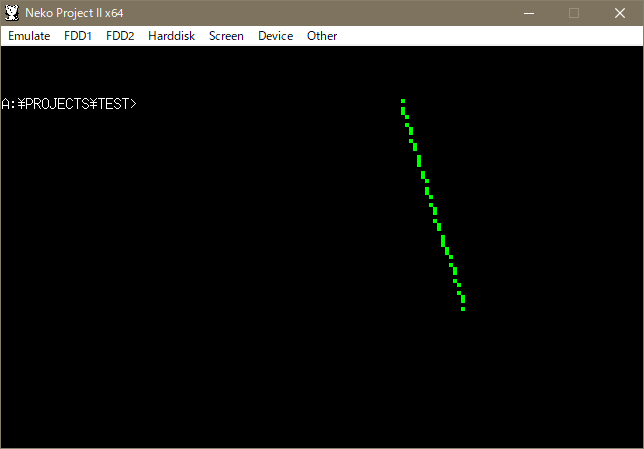Click the word TEST in the DOS prompt

point(113,104)
